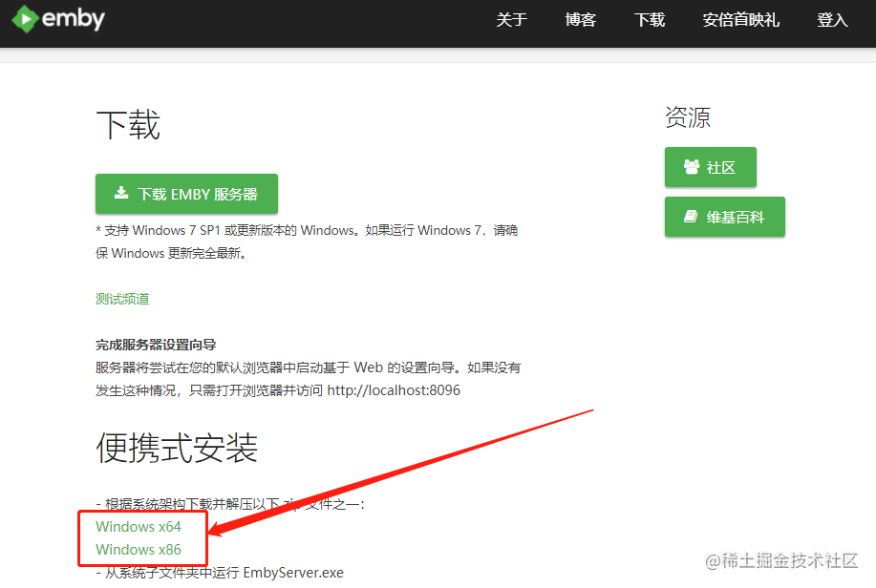Open the 博客 menu item

point(580,20)
